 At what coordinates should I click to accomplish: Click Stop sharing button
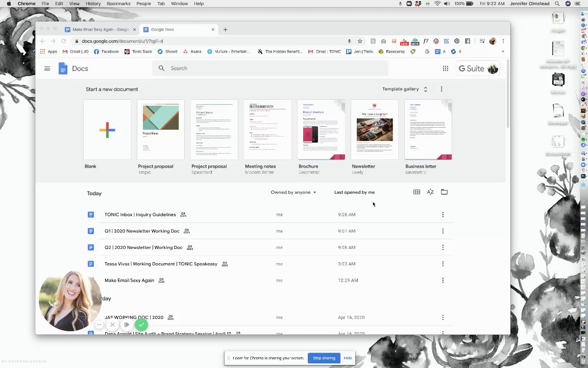click(324, 358)
